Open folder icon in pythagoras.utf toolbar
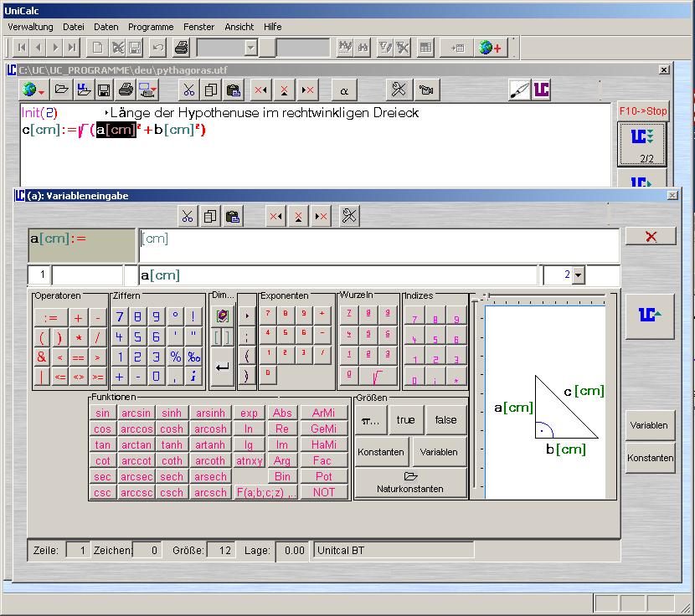 (x=61, y=90)
